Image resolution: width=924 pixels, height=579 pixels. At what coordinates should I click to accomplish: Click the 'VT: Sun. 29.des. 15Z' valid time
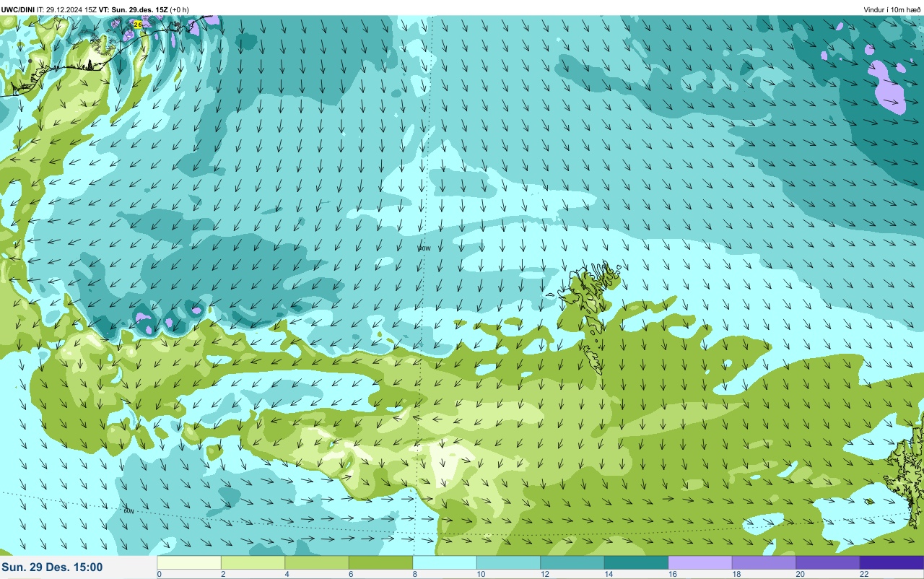[x=132, y=9]
